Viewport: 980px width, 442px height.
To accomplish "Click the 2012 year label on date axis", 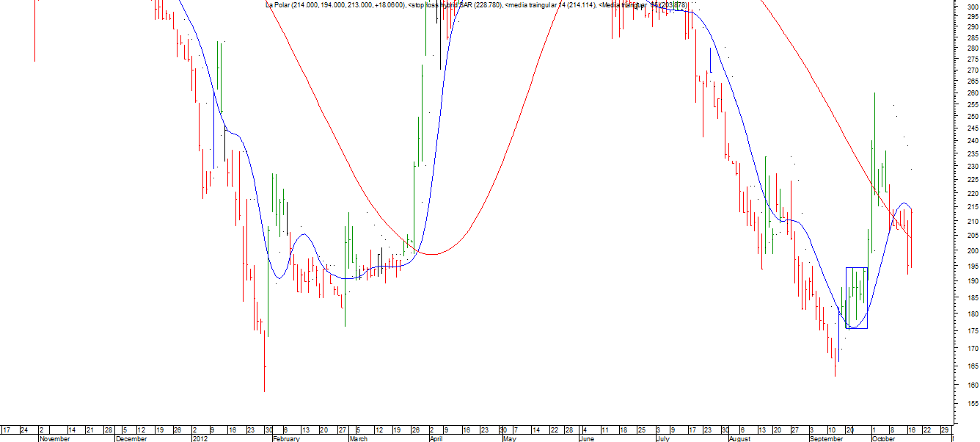I will [200, 438].
